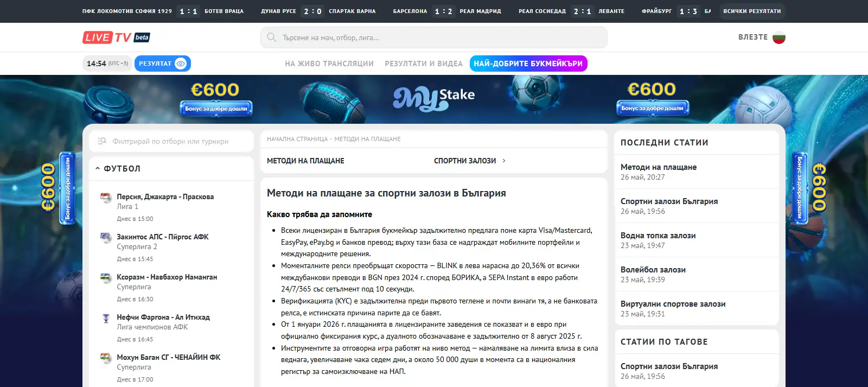868x387 pixels.
Task: Open РЕЗУЛТАТИ И ВИДЕА menu item
Action: click(424, 64)
